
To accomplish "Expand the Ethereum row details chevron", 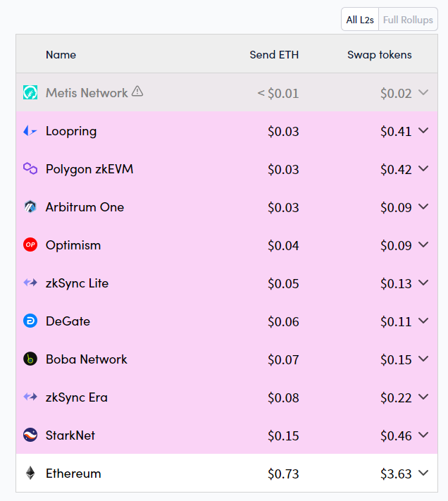I will (423, 473).
